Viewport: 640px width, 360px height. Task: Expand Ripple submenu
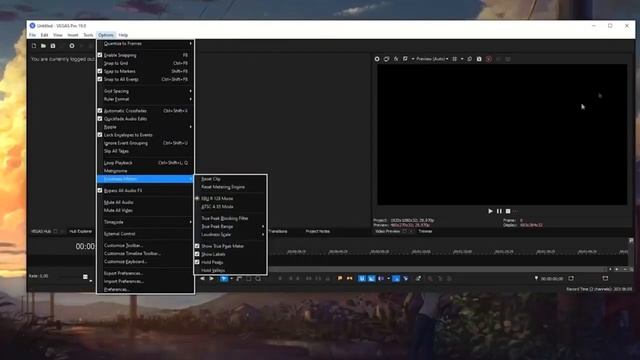point(145,127)
